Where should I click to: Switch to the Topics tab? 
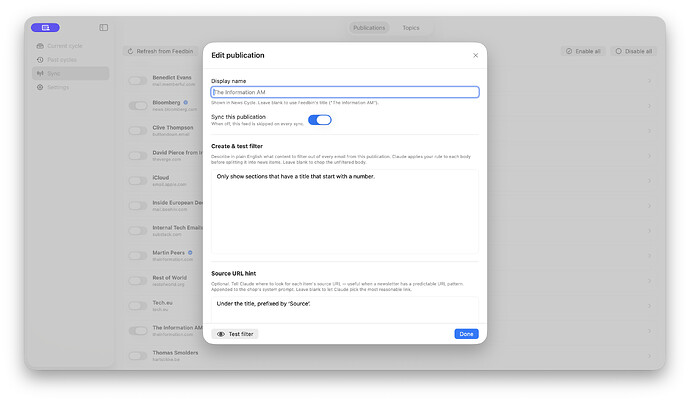411,28
